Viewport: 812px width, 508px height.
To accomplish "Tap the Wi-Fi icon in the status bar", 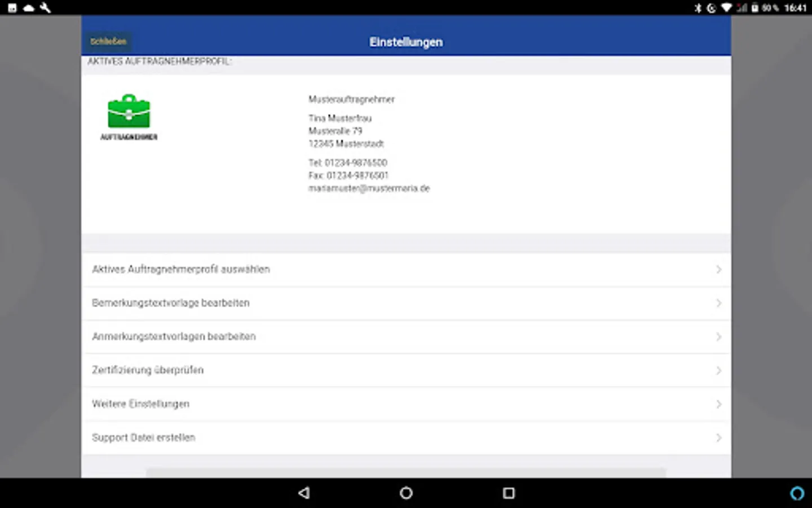I will click(x=726, y=8).
